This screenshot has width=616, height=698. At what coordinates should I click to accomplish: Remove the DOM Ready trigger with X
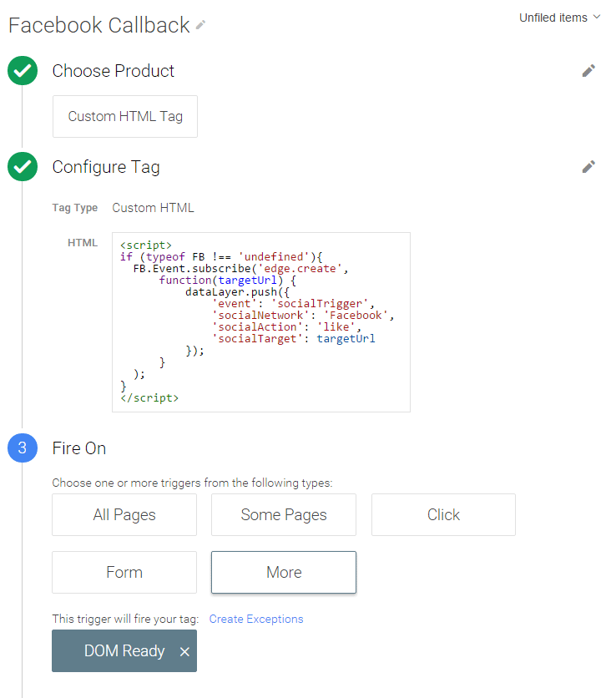point(184,652)
